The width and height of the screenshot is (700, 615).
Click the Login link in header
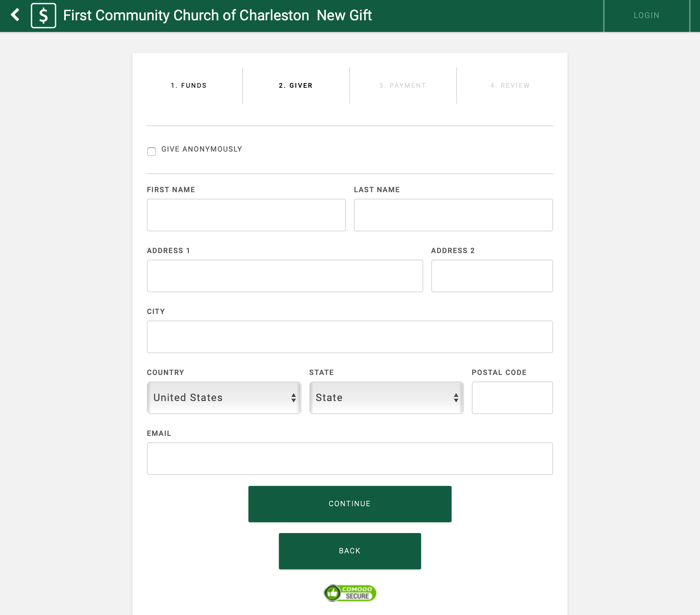point(646,16)
